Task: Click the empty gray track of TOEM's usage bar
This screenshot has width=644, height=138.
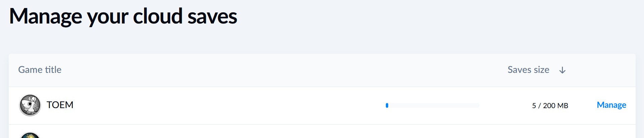Action: 433,105
